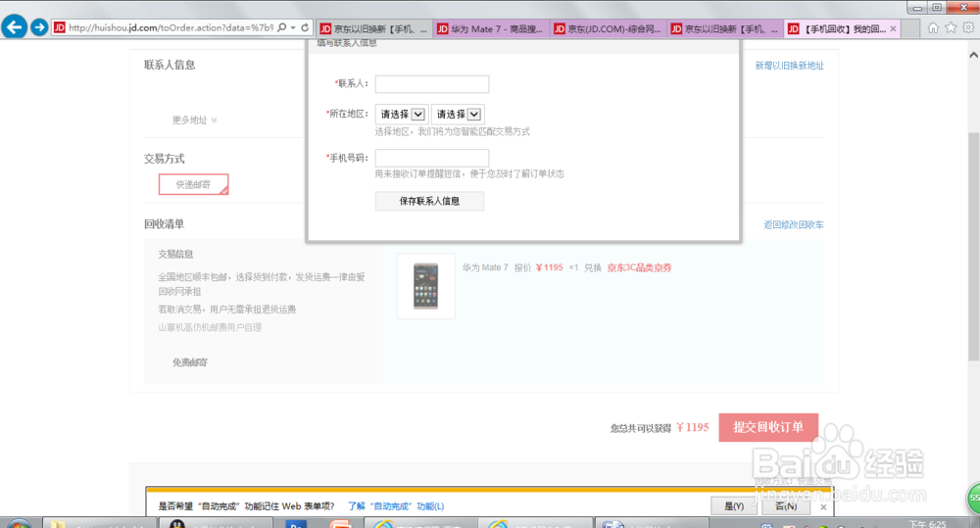This screenshot has height=528, width=980.
Task: Click the 回收清单 section heading
Action: (164, 223)
